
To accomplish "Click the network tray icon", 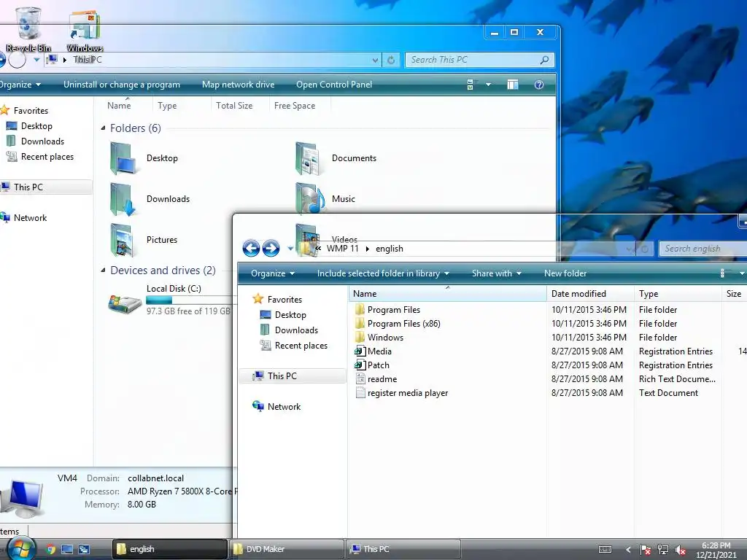I will tap(662, 550).
